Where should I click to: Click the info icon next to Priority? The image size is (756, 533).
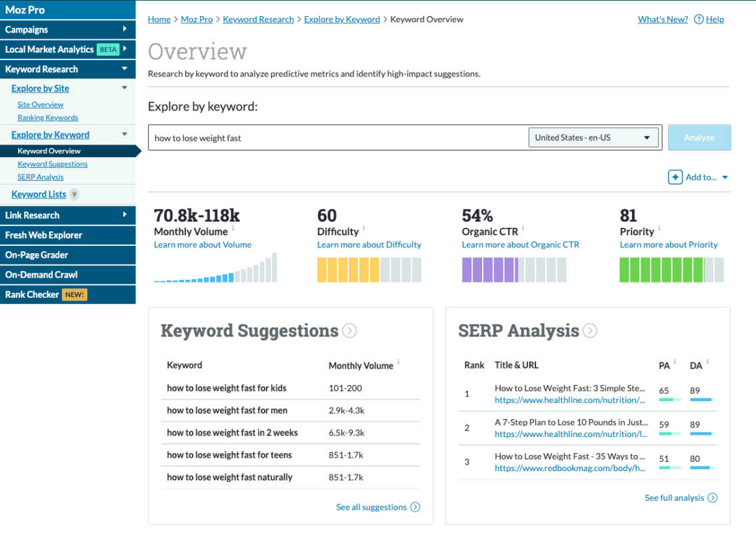(x=659, y=229)
